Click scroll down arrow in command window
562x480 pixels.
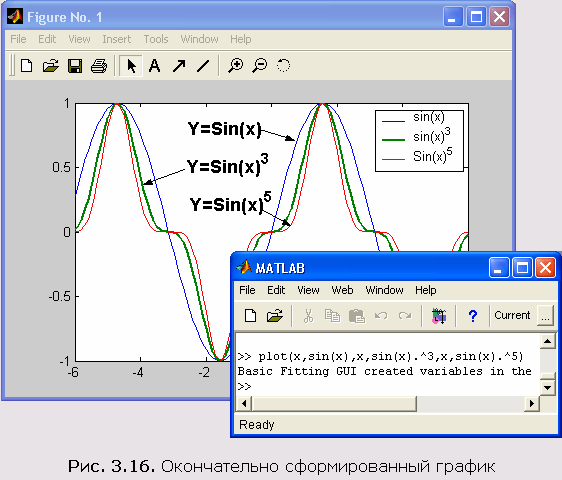click(547, 387)
